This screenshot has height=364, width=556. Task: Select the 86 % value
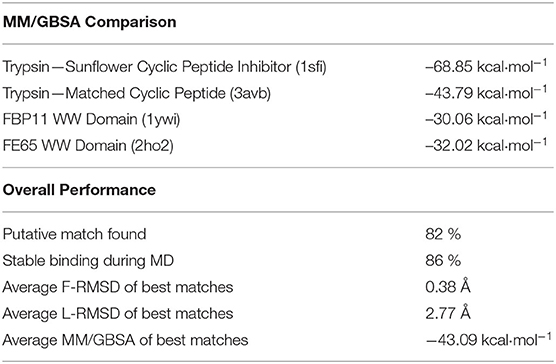pos(443,261)
